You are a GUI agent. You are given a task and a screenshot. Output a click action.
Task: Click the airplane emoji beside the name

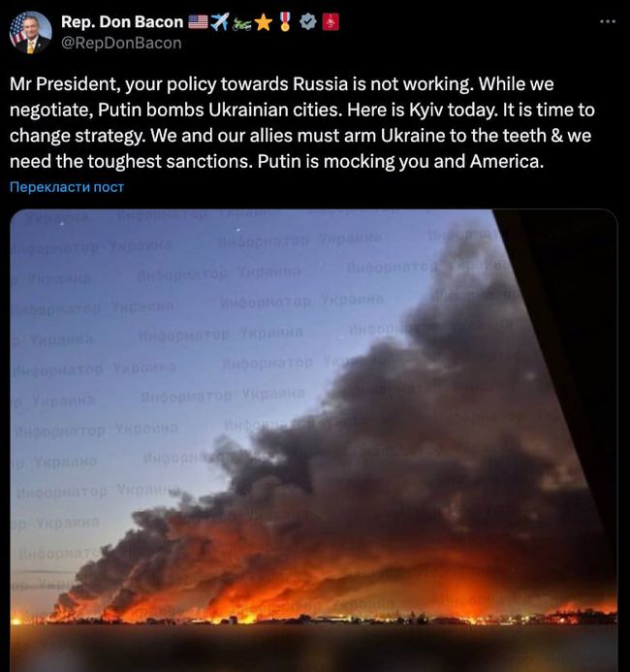221,22
